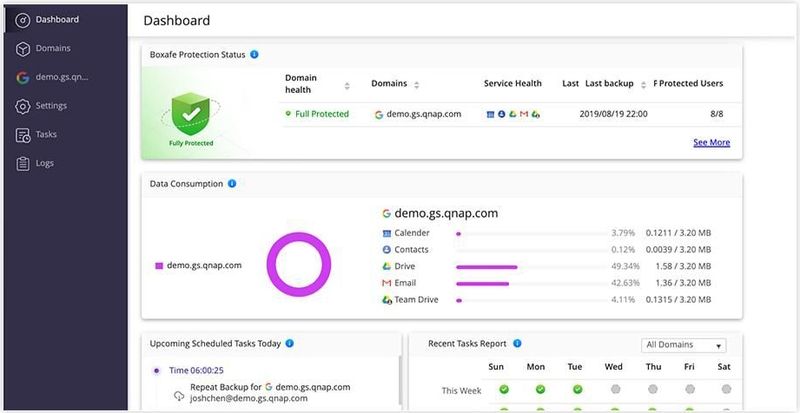This screenshot has width=800, height=413.
Task: Click Contacts service health icon in the domain row
Action: (502, 114)
